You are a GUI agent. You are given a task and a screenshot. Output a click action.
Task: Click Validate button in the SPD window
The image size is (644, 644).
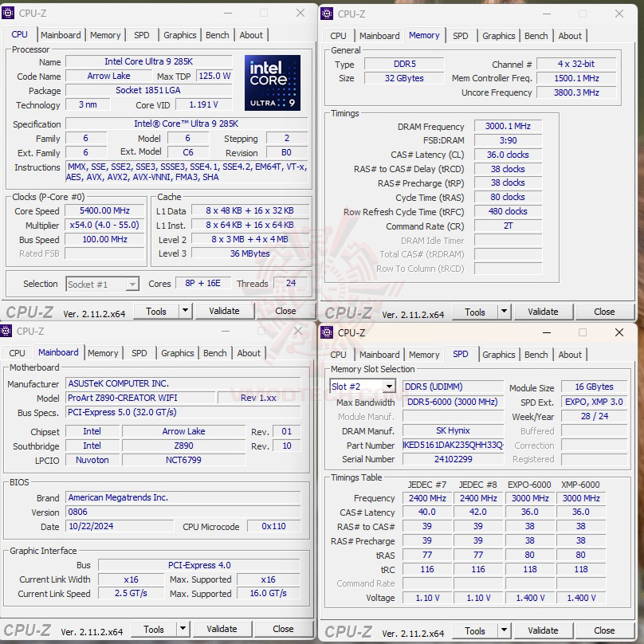point(543,630)
